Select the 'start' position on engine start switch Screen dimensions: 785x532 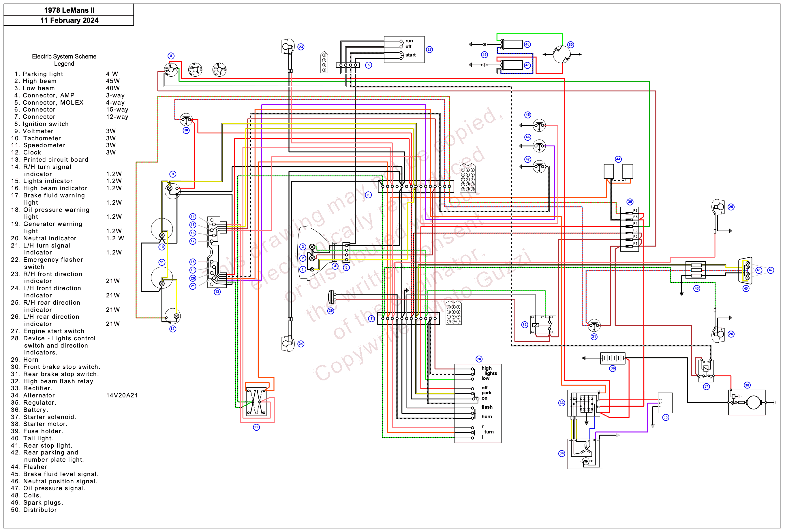coord(410,55)
